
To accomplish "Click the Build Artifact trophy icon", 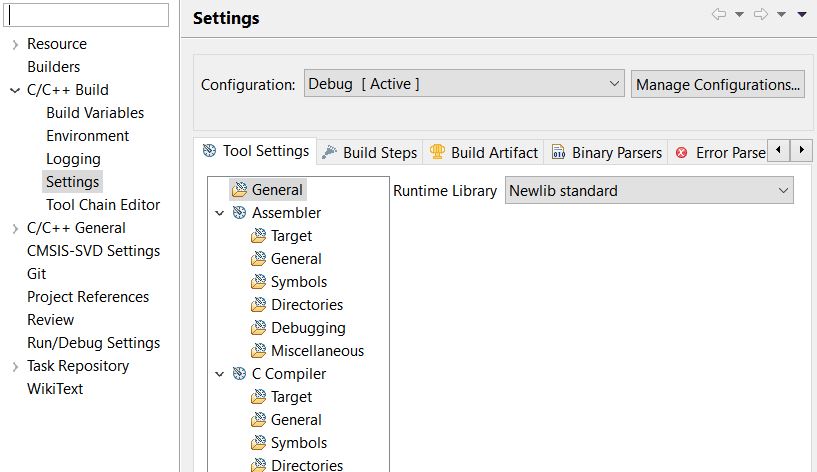I will [437, 152].
